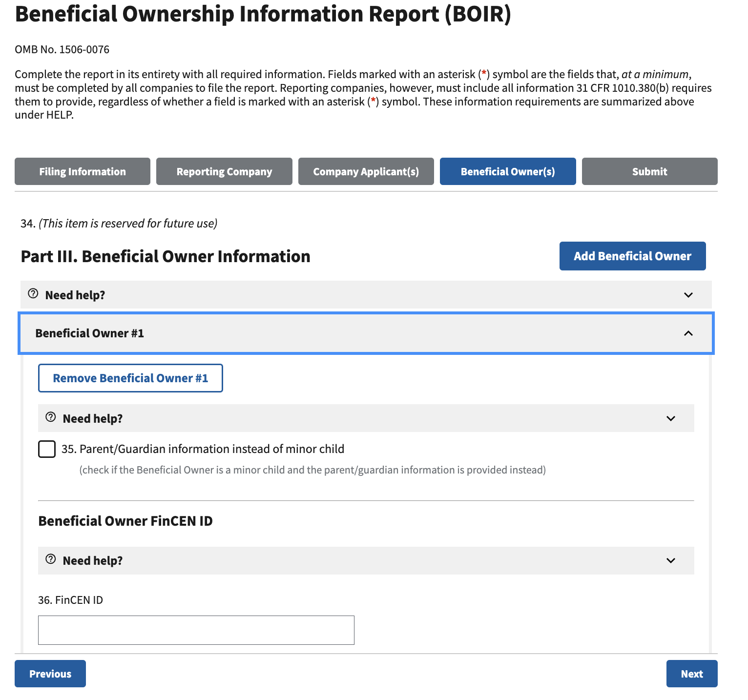Open the Submit tab
Image resolution: width=748 pixels, height=700 pixels.
[649, 171]
